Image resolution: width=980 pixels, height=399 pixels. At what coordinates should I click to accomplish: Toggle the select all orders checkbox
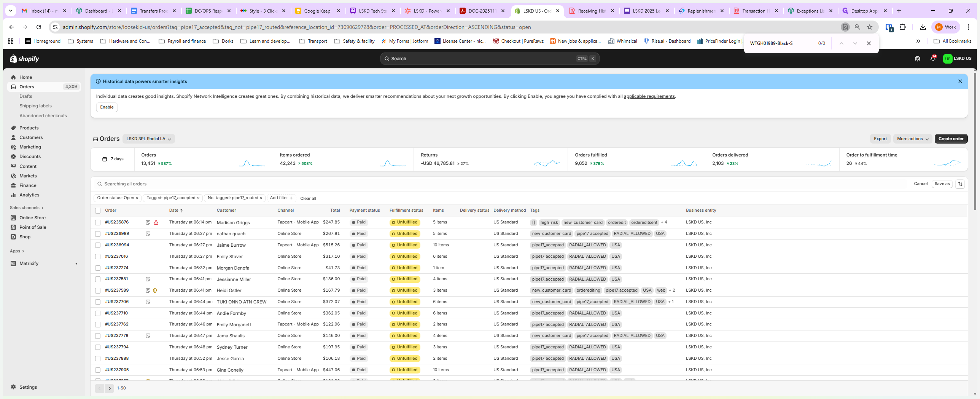[x=98, y=211]
